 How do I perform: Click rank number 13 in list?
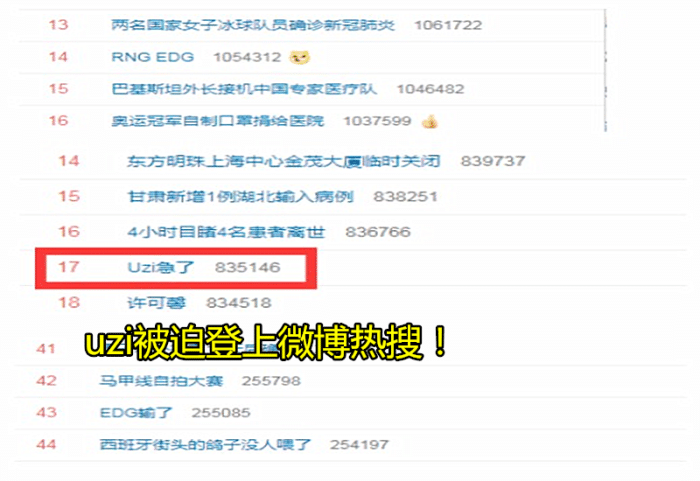pyautogui.click(x=58, y=25)
